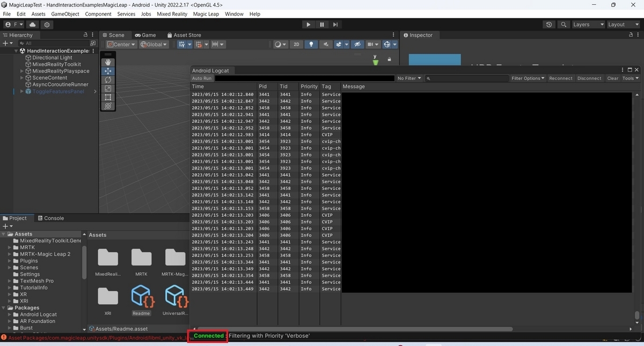Toggle hidden objects visibility icon
The image size is (644, 346).
pos(358,45)
